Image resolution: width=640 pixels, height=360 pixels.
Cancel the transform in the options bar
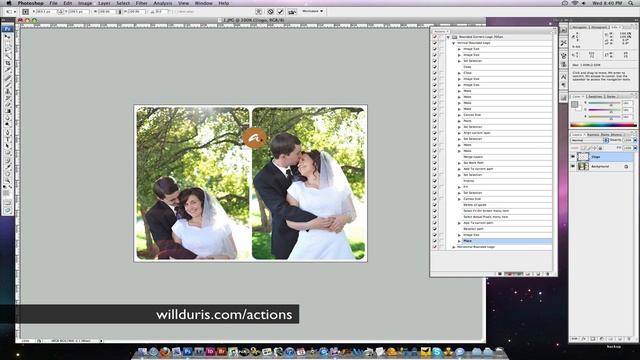(270, 11)
